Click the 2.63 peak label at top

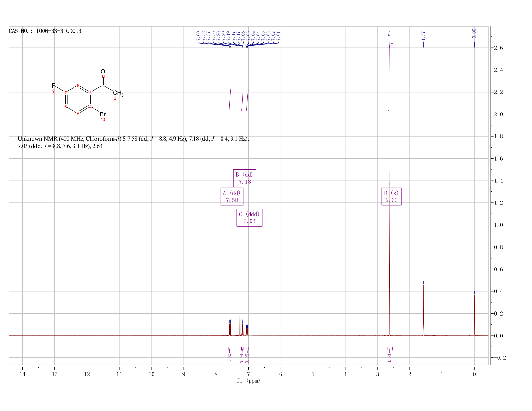[x=389, y=35]
